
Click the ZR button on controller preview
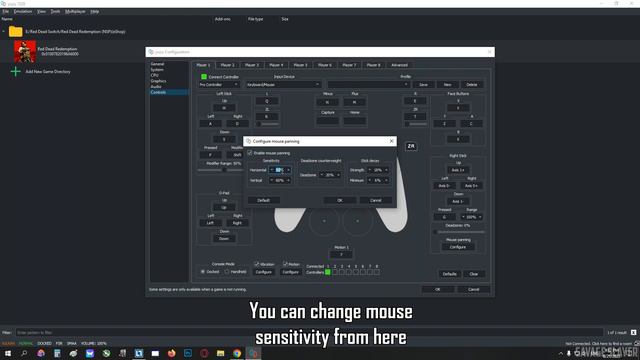tap(411, 146)
